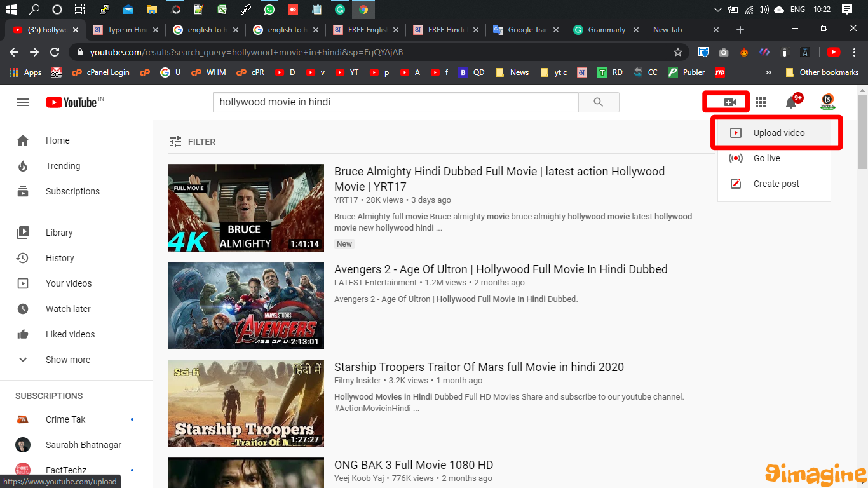Open the Bruce Almighty video title
The height and width of the screenshot is (488, 868).
coord(499,179)
